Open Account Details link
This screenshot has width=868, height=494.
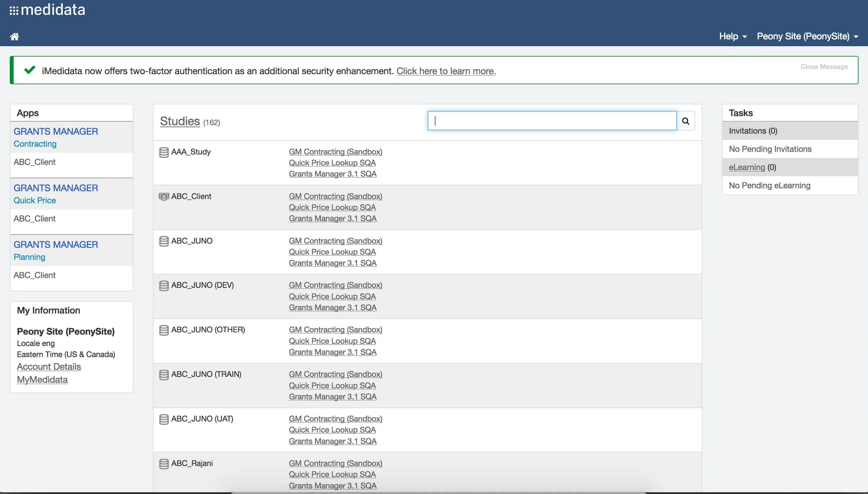pos(49,367)
